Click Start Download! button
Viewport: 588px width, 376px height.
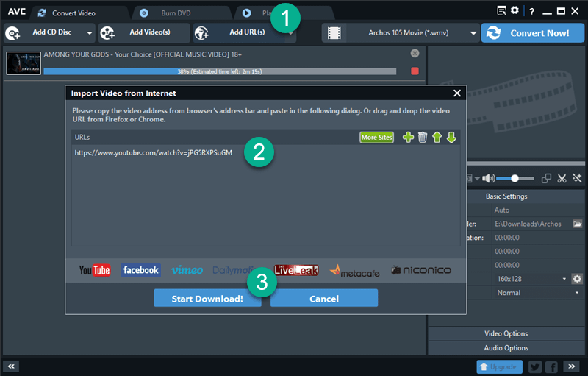coord(207,298)
